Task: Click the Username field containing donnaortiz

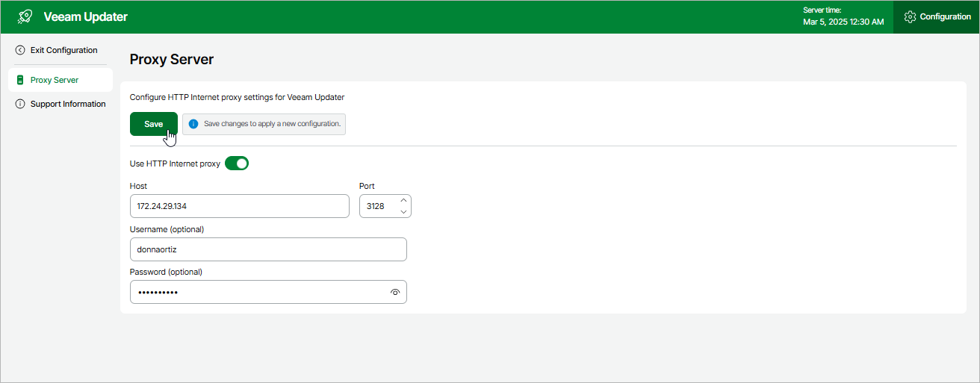Action: click(268, 249)
